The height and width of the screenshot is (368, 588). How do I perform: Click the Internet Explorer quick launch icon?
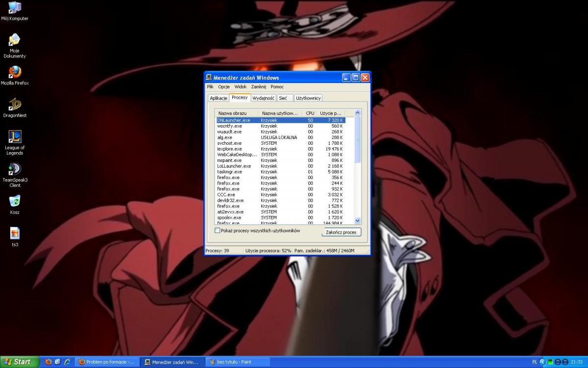pyautogui.click(x=67, y=362)
